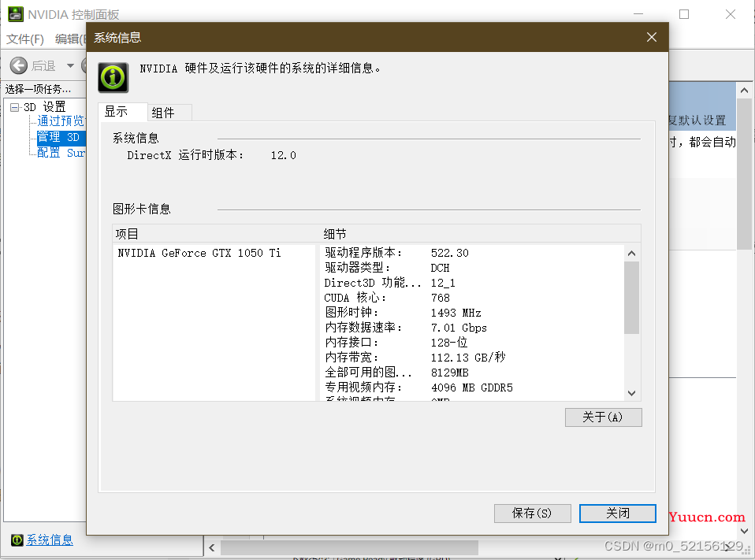Click the 关于(A) button
Screen dimensions: 755x560
pyautogui.click(x=603, y=417)
